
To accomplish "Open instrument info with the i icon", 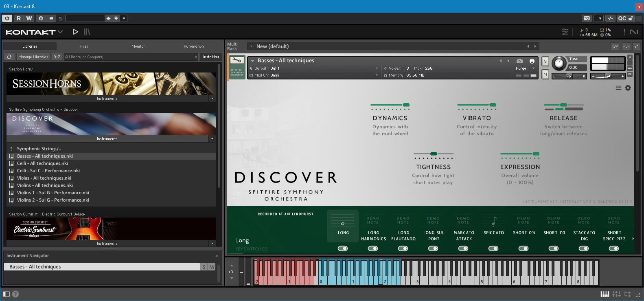I will point(532,61).
